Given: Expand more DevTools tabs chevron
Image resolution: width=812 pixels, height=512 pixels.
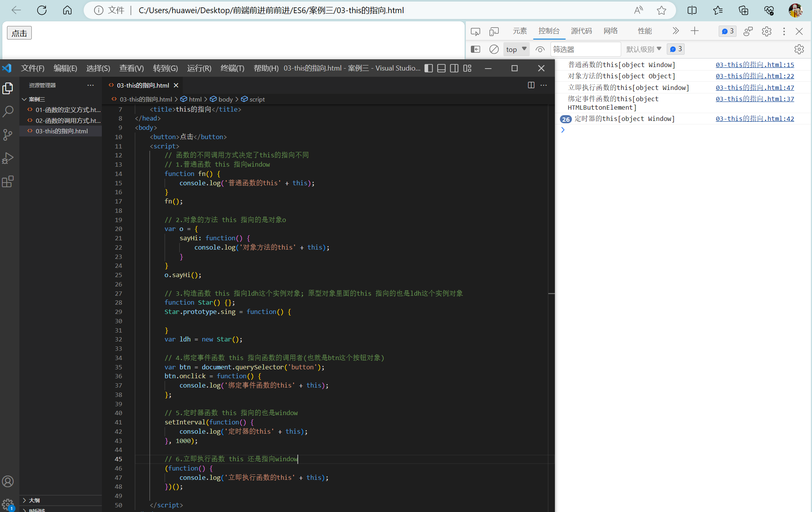Looking at the screenshot, I should coord(676,31).
